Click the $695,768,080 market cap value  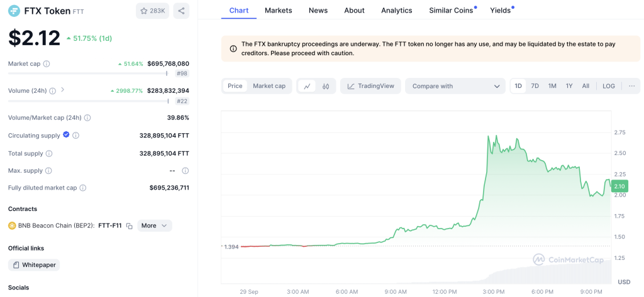coord(169,64)
